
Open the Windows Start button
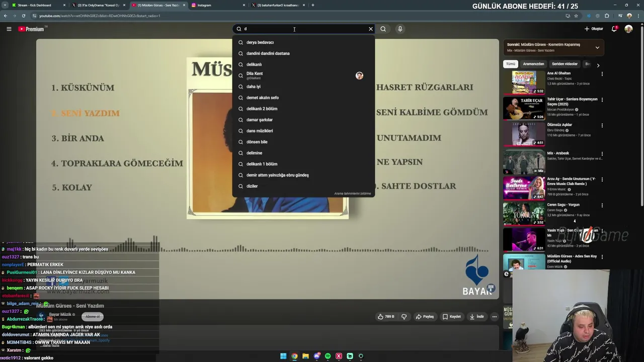click(283, 356)
